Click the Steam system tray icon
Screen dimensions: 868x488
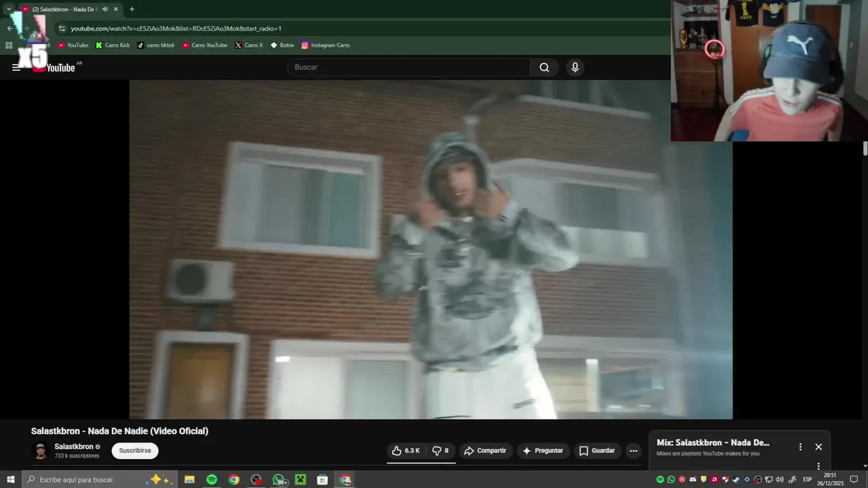point(736,479)
